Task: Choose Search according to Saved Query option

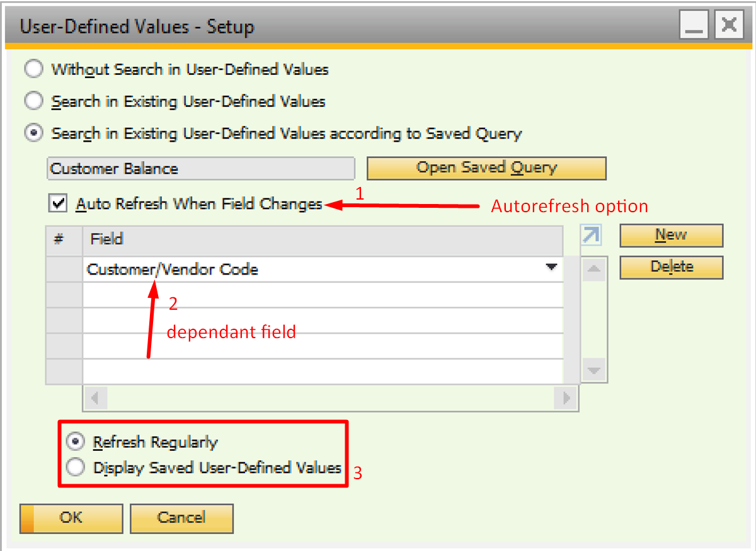Action: (33, 133)
